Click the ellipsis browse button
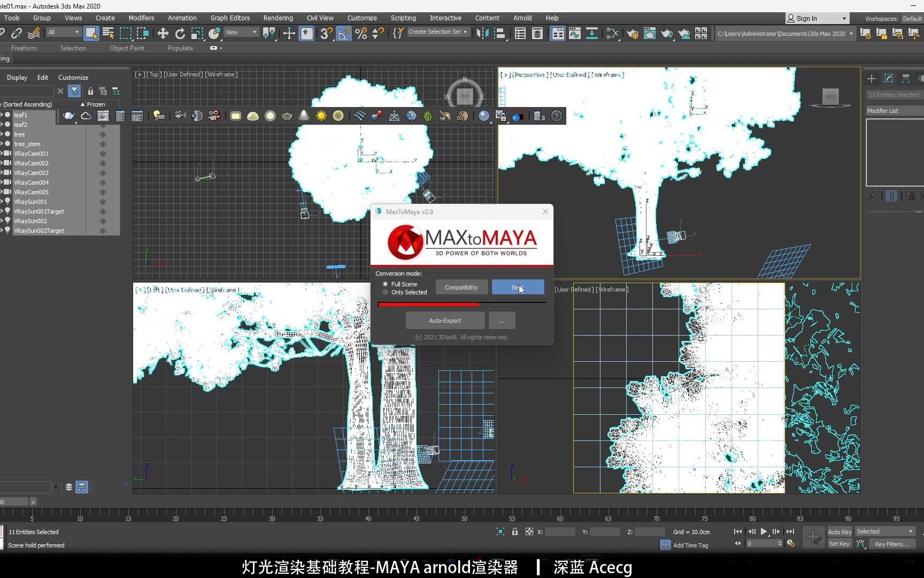Image resolution: width=924 pixels, height=578 pixels. (502, 321)
